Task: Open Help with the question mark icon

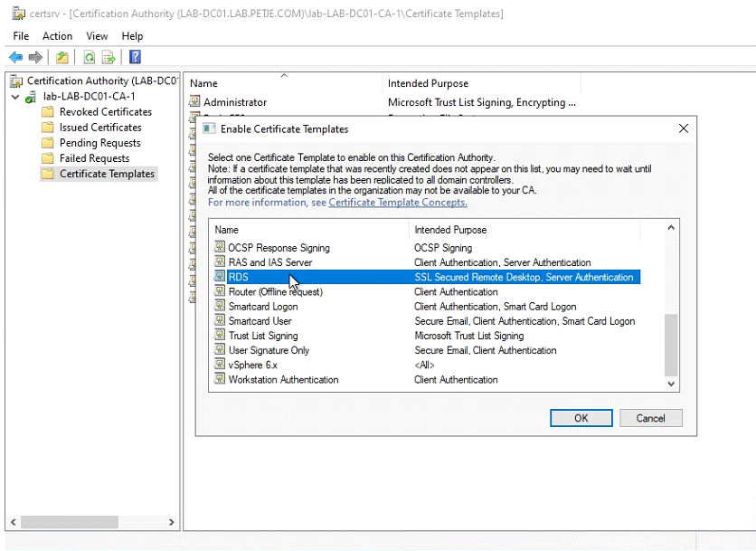Action: (x=135, y=57)
